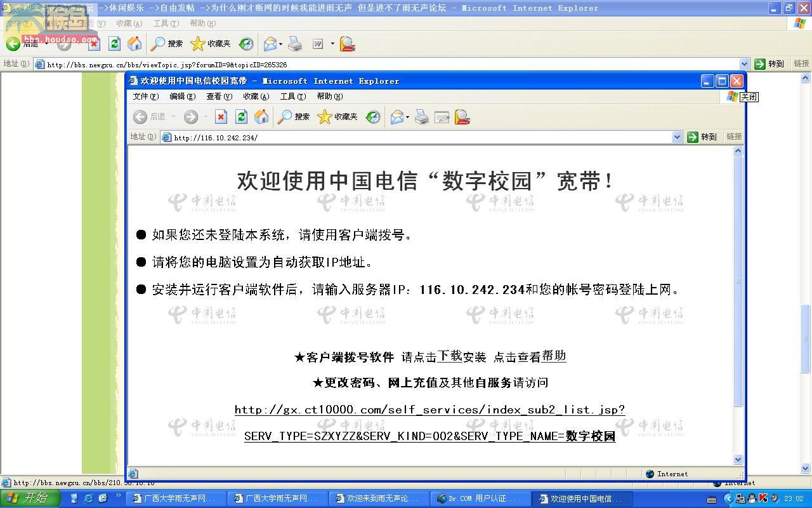Click scroll down arrow in front China Telecom window
812x508 pixels.
738,460
